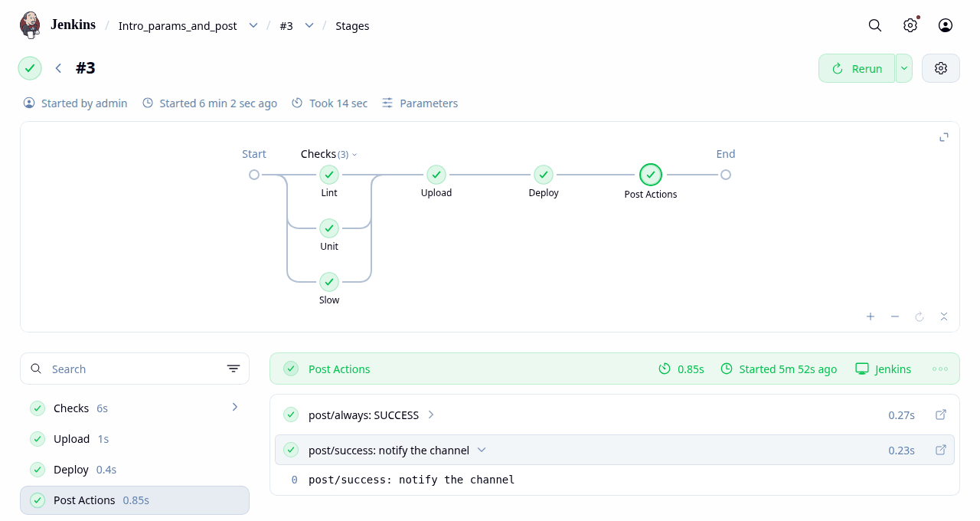Select the Post Actions node in graph

tap(651, 175)
